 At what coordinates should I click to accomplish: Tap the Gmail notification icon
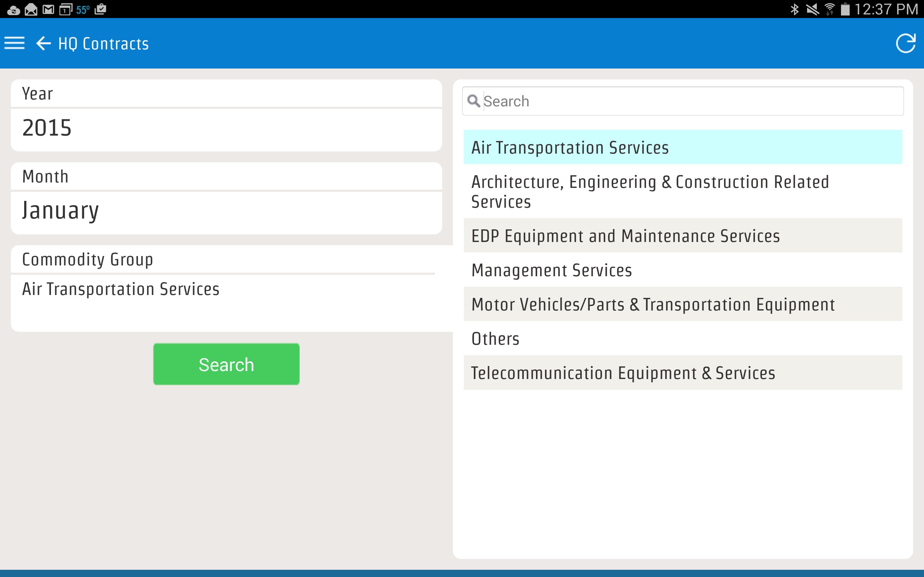click(48, 9)
